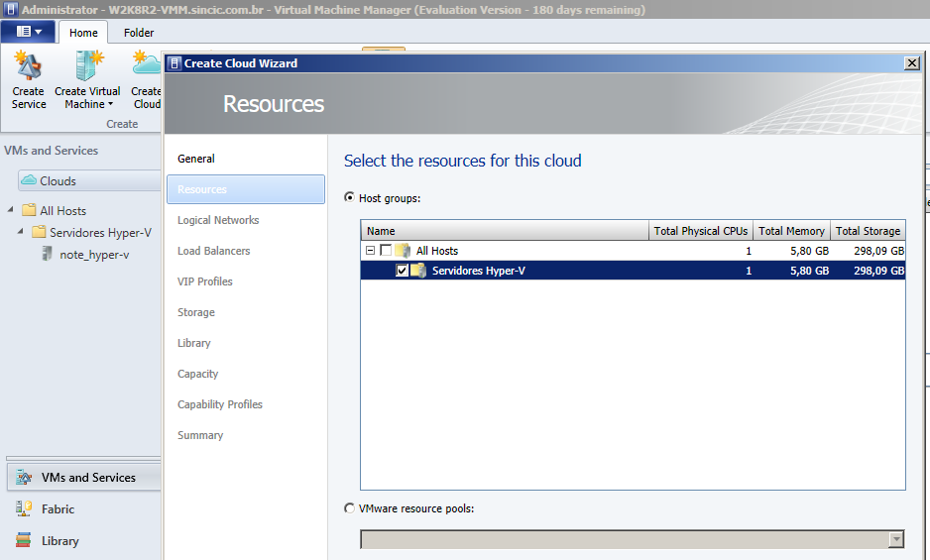Select the All Hosts folder icon in the left tree
Viewport: 930px width, 560px height.
[x=29, y=210]
